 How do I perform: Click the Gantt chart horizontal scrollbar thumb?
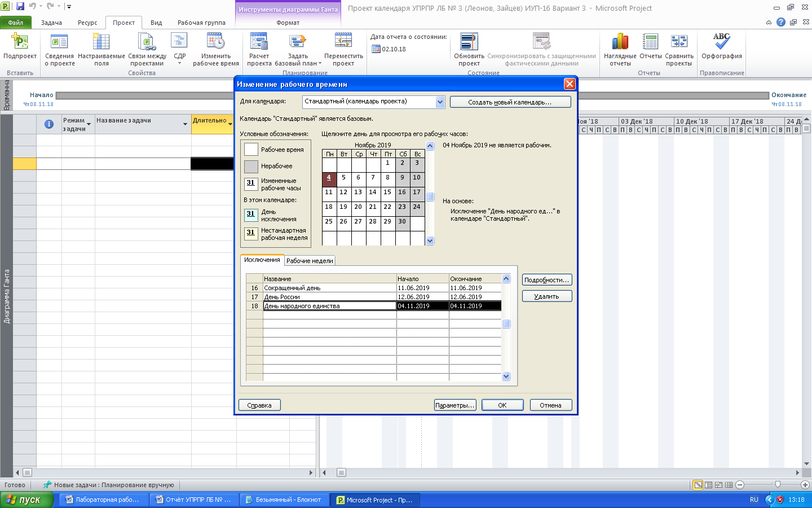(x=342, y=472)
